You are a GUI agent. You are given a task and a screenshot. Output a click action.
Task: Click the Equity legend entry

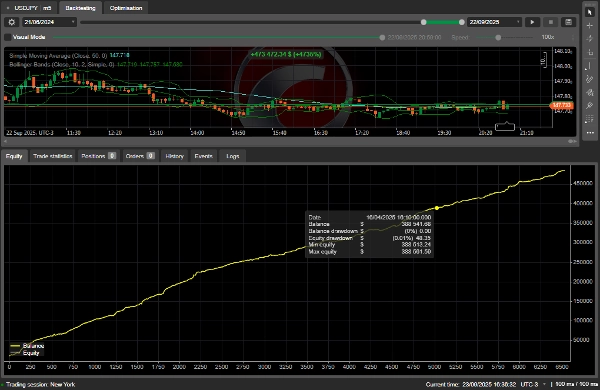tap(25, 353)
